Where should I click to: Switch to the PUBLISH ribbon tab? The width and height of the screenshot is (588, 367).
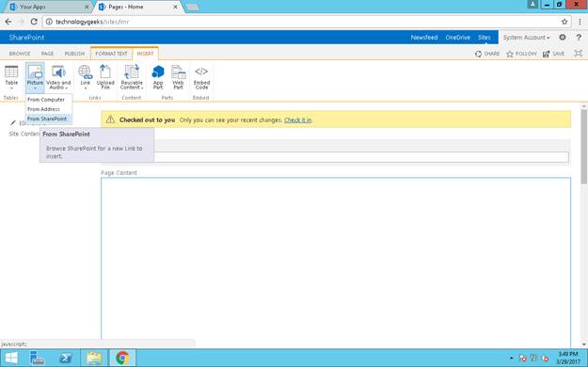point(74,54)
